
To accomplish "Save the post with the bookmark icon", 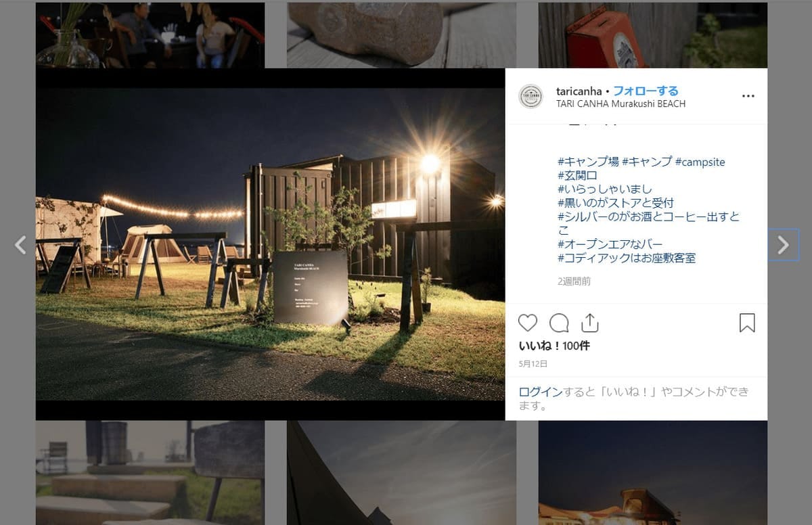I will [747, 323].
